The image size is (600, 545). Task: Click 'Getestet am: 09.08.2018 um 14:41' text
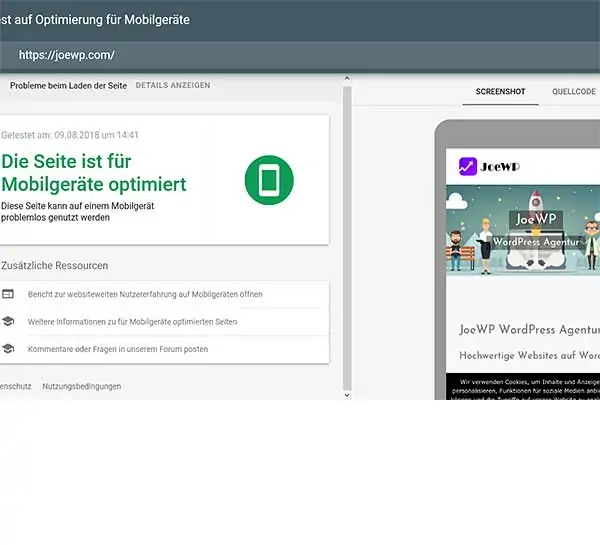(70, 135)
